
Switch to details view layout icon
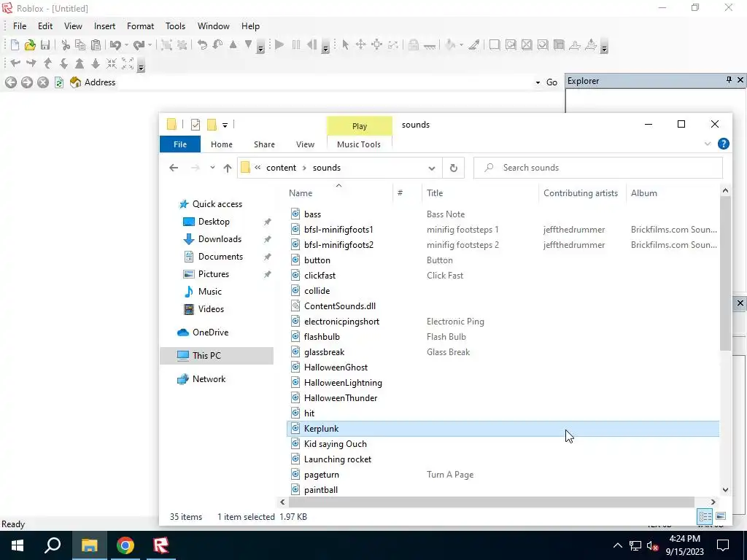[x=705, y=516]
